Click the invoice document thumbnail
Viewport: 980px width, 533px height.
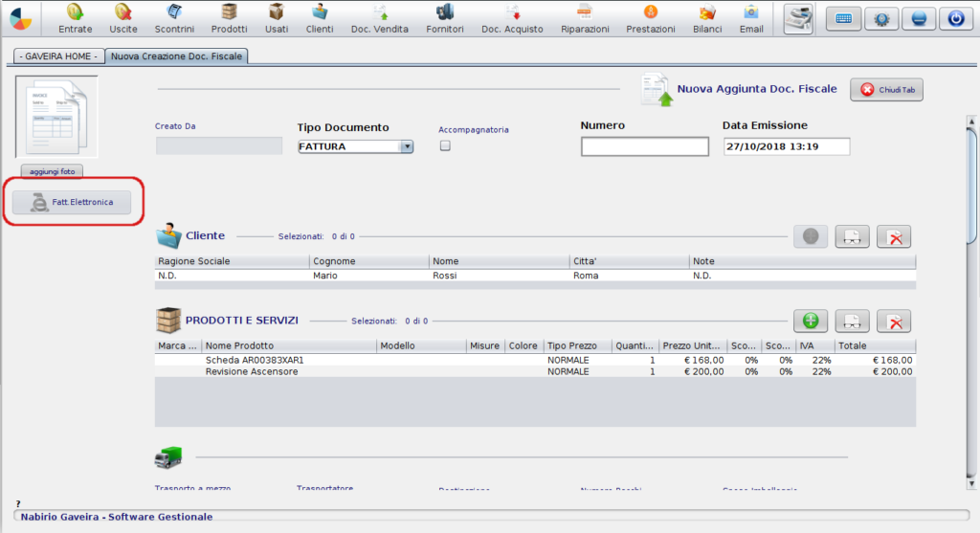click(x=56, y=117)
